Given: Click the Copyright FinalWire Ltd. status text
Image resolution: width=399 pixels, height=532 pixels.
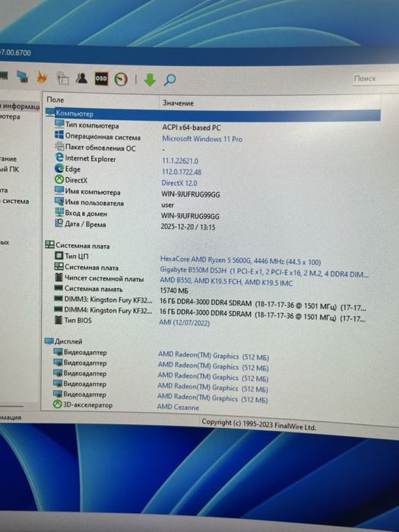Looking at the screenshot, I should point(258,424).
